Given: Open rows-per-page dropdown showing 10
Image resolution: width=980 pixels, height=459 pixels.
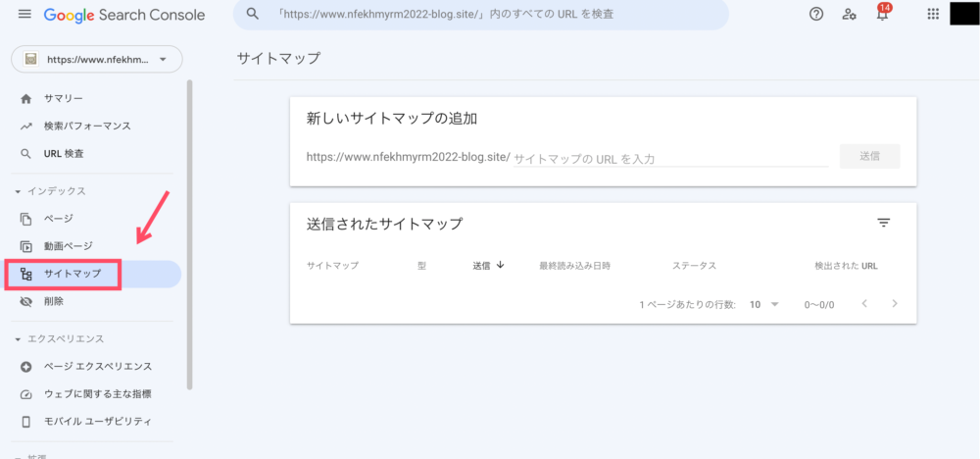Looking at the screenshot, I should tap(764, 305).
